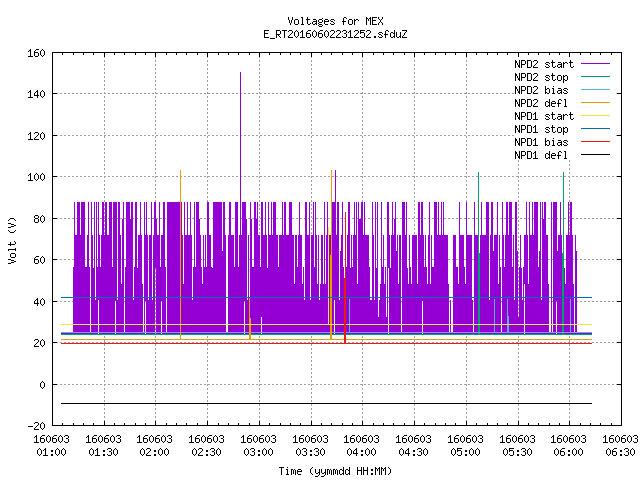Click the x-axis time label 05:30
The width and height of the screenshot is (640, 480).
[x=517, y=452]
